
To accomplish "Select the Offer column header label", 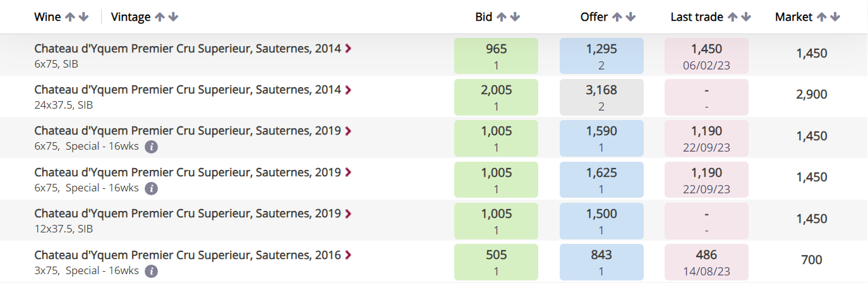I will point(594,17).
